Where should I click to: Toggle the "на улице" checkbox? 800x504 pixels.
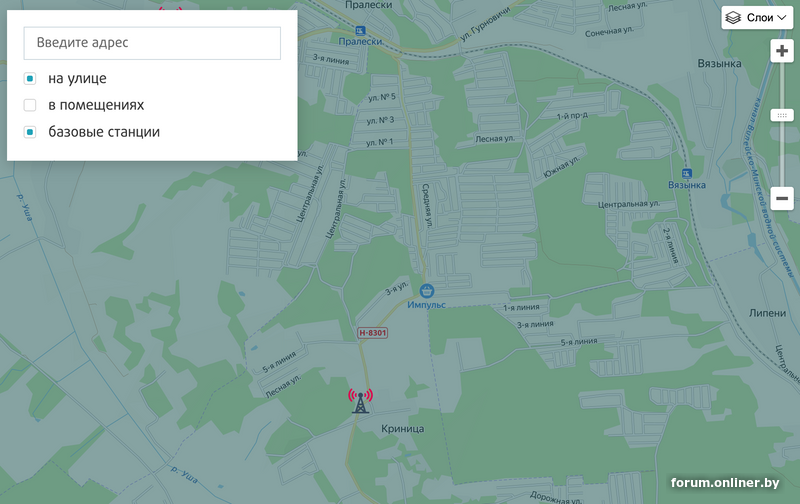click(x=30, y=79)
